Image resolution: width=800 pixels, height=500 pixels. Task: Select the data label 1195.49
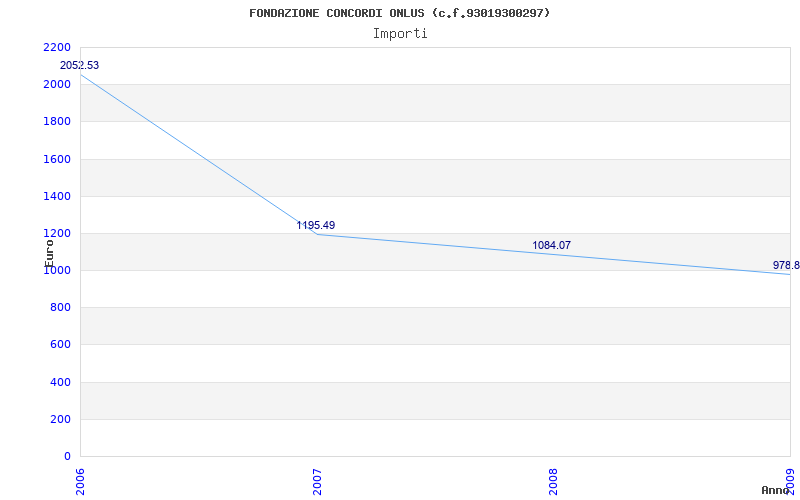[316, 225]
